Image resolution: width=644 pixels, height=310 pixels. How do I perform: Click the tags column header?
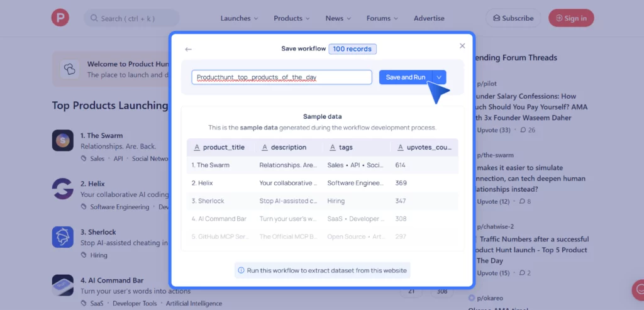tap(357, 147)
